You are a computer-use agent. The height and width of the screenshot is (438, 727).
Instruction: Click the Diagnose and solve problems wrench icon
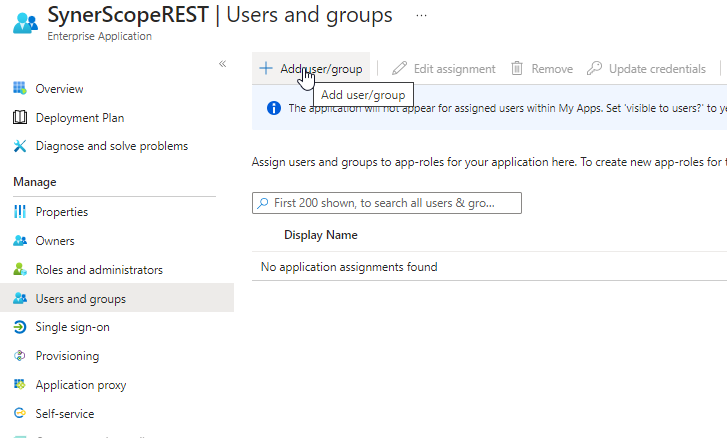tap(20, 146)
